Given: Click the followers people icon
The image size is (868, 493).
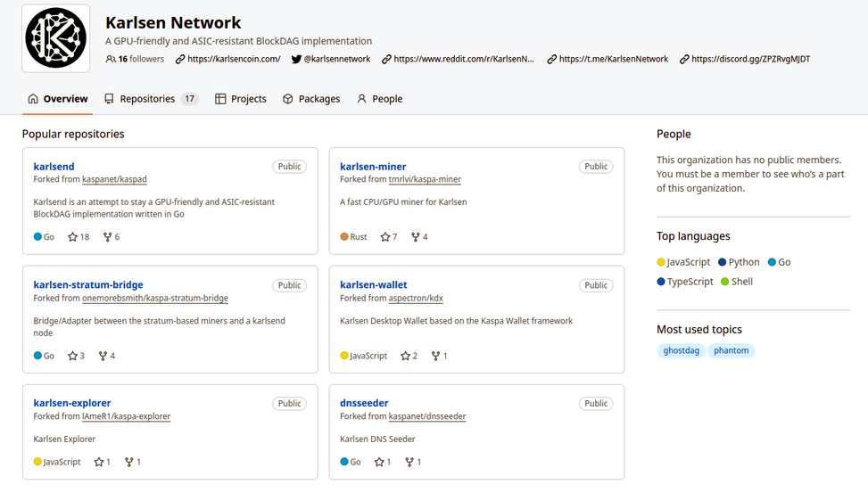Looking at the screenshot, I should 111,59.
